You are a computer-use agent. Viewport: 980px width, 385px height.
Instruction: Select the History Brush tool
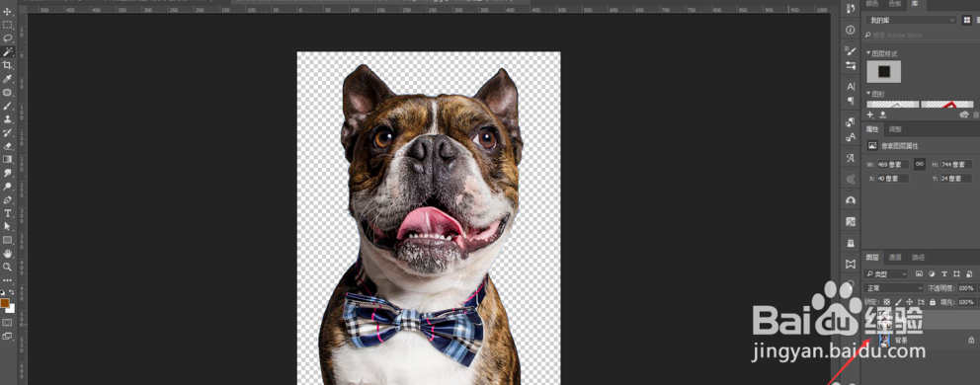(8, 132)
